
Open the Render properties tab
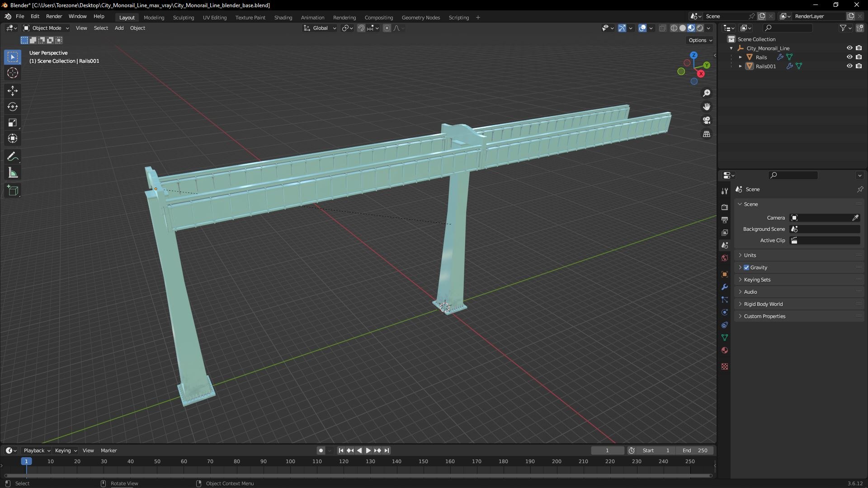click(725, 207)
